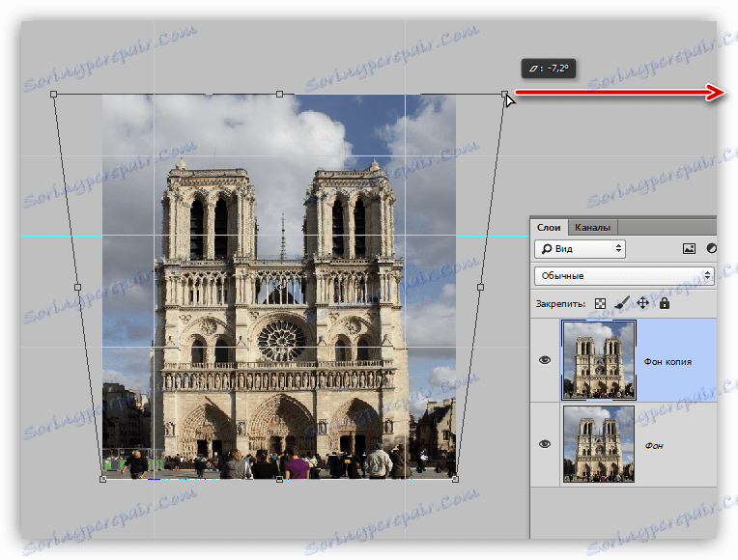
Task: Grab the bottom-right transform handle
Action: click(455, 479)
